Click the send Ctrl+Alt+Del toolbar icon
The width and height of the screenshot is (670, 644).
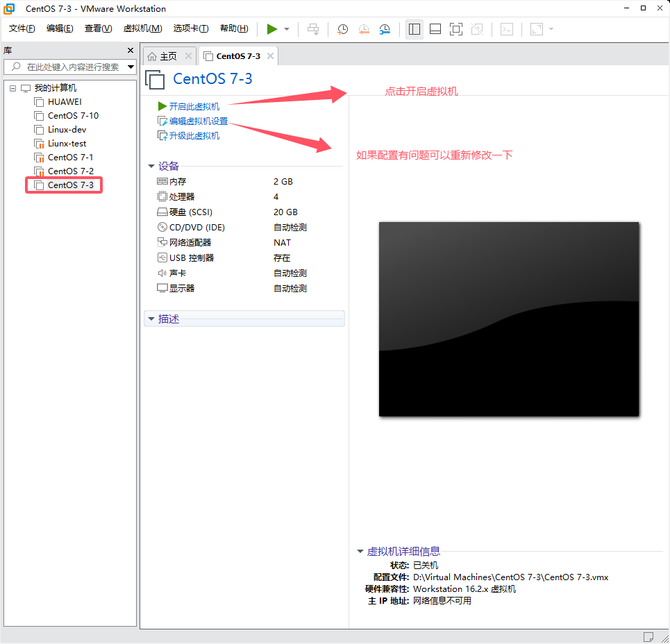[x=313, y=29]
